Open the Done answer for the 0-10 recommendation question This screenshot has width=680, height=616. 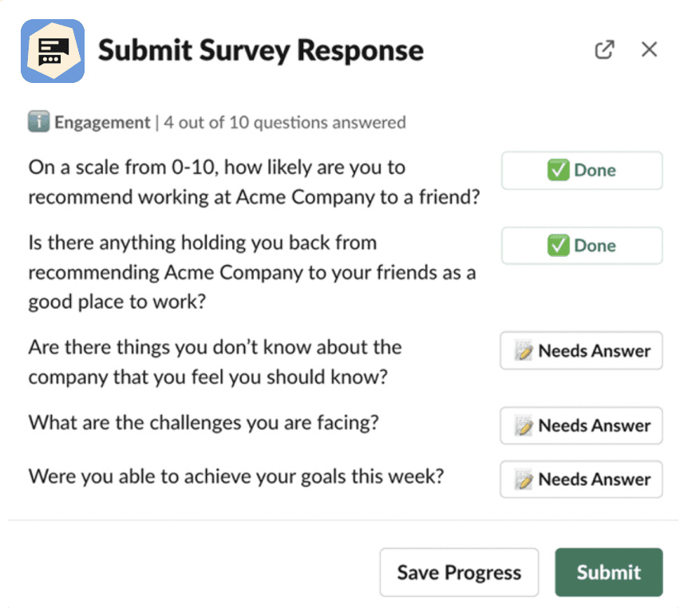(582, 170)
